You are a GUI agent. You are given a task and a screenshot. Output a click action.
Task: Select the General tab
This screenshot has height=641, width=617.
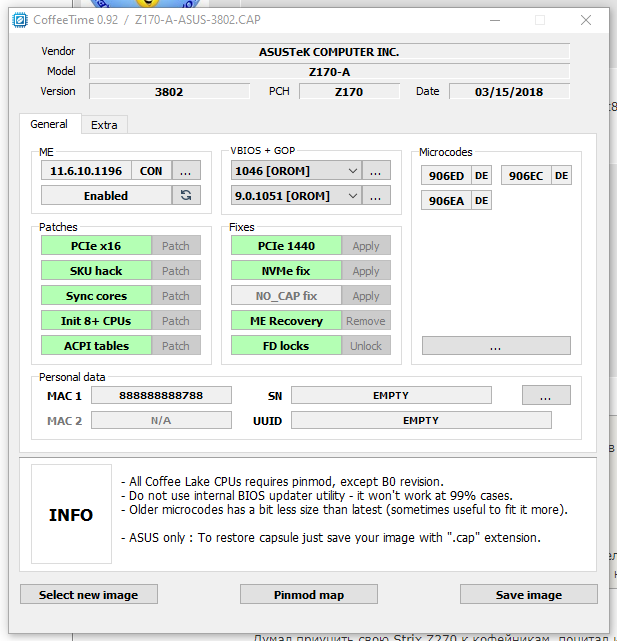49,124
